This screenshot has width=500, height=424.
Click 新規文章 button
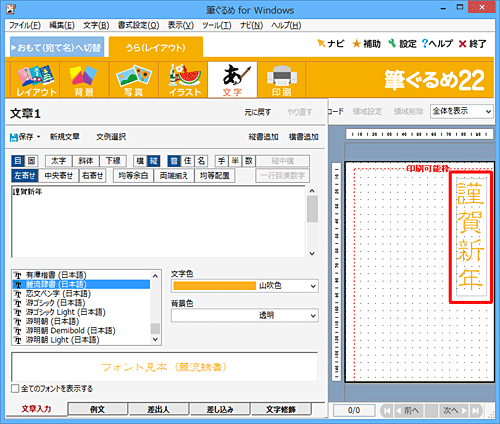[65, 137]
